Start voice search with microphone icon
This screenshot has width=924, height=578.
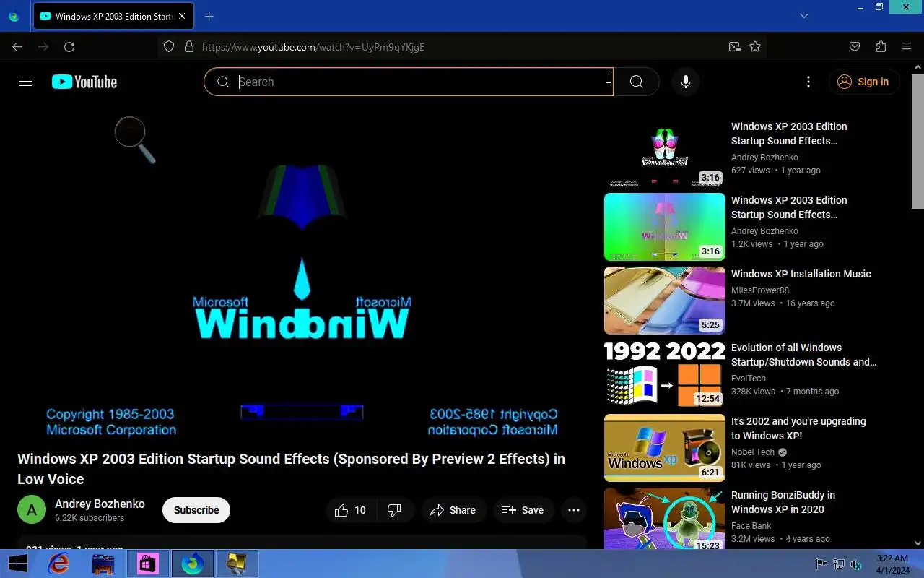tap(686, 82)
